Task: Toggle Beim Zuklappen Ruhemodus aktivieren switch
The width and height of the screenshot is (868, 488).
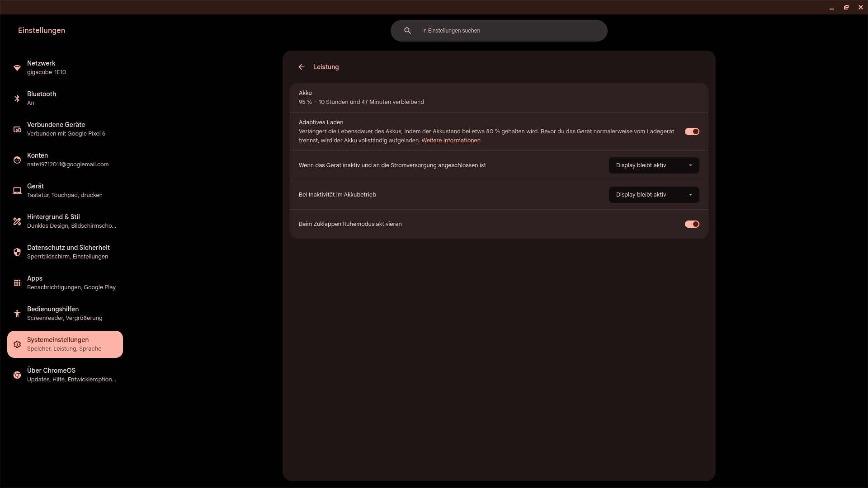Action: (692, 224)
